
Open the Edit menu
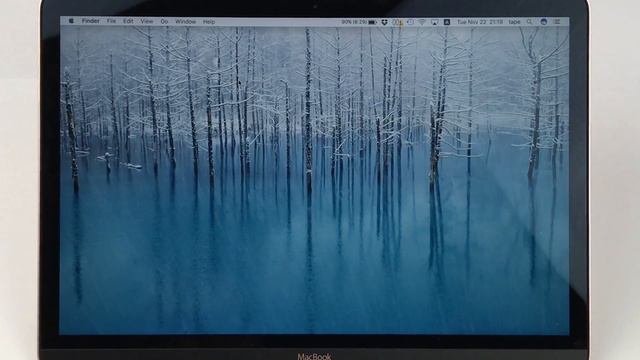(x=128, y=21)
